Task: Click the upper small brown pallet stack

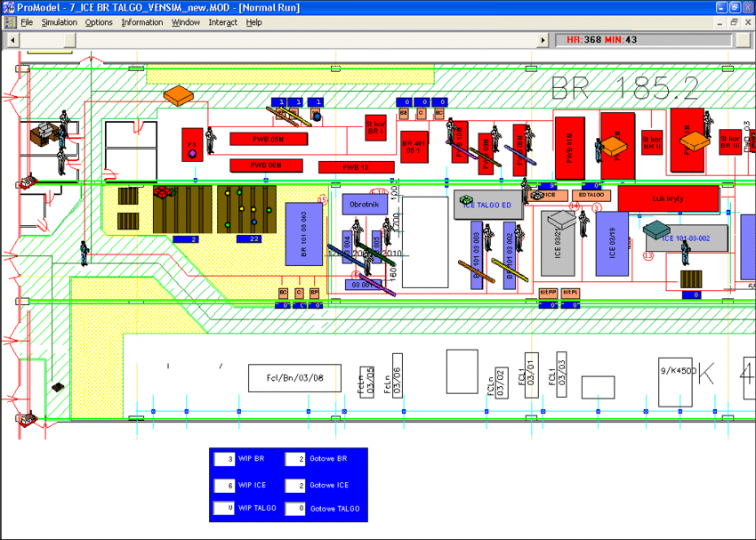Action: [128, 197]
